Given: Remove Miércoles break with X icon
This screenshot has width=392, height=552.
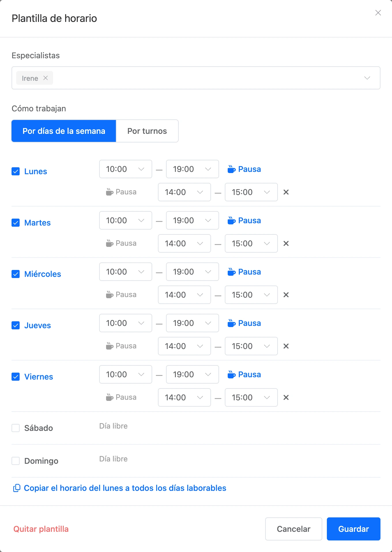Looking at the screenshot, I should pyautogui.click(x=286, y=295).
